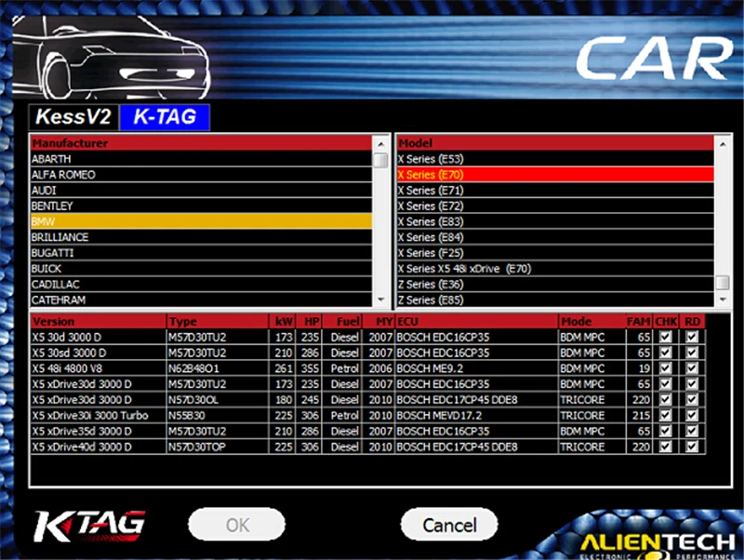Select version X5 xDrive40d 3000 D
Viewport: 744px width, 560px height.
[99, 447]
